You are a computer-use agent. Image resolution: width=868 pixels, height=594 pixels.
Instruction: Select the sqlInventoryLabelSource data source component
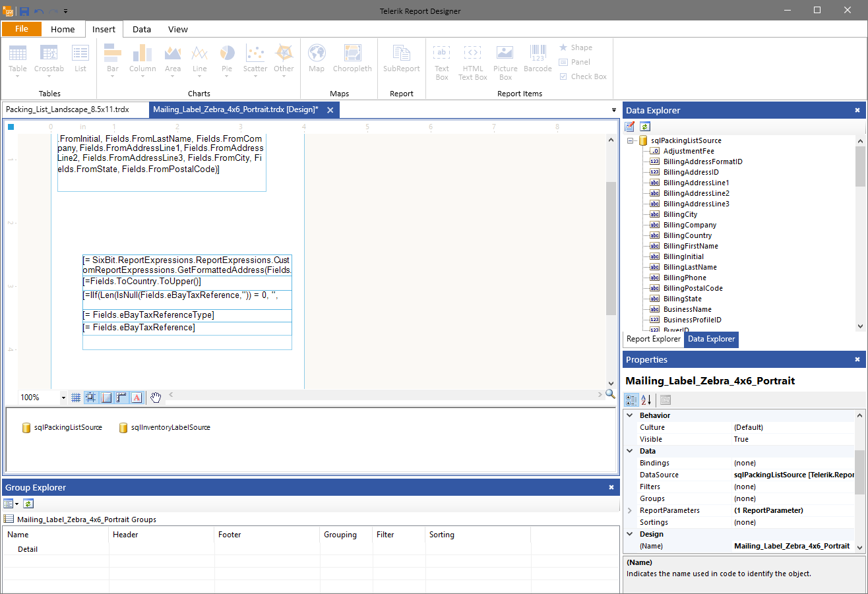click(164, 427)
